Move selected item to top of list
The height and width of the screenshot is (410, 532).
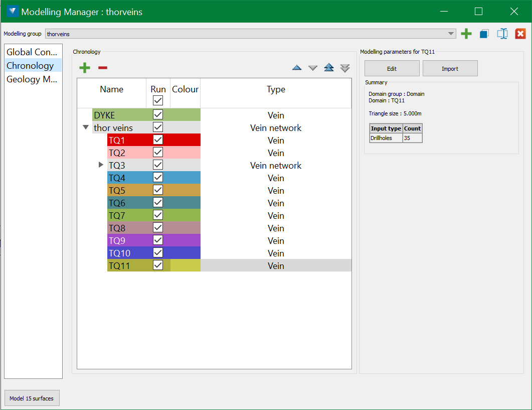tap(329, 68)
